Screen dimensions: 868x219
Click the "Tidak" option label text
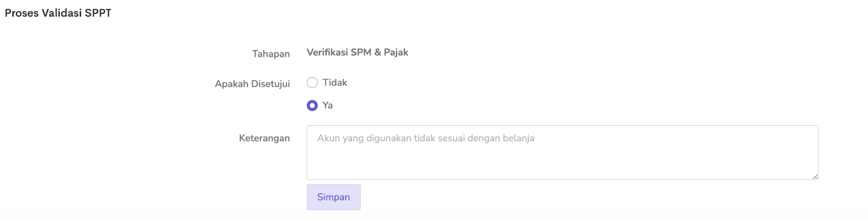click(x=334, y=83)
